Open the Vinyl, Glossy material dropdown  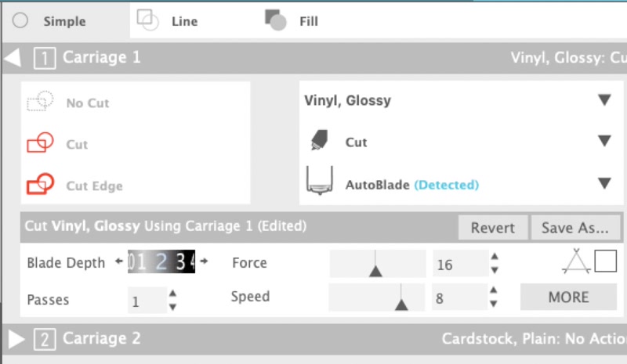[x=603, y=100]
